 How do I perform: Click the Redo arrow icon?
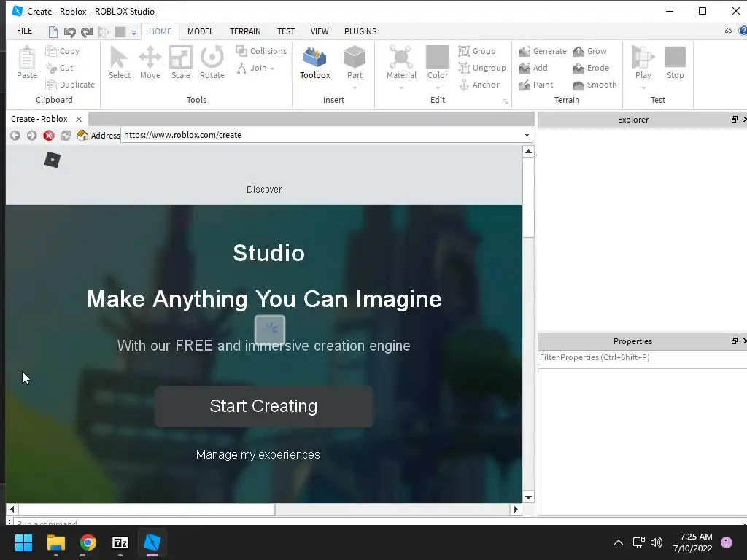click(x=87, y=32)
